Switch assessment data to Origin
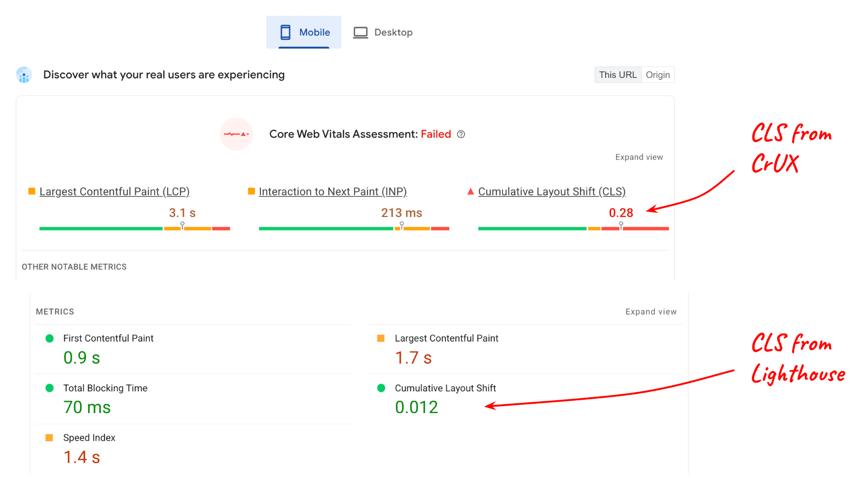The width and height of the screenshot is (868, 487). 658,74
